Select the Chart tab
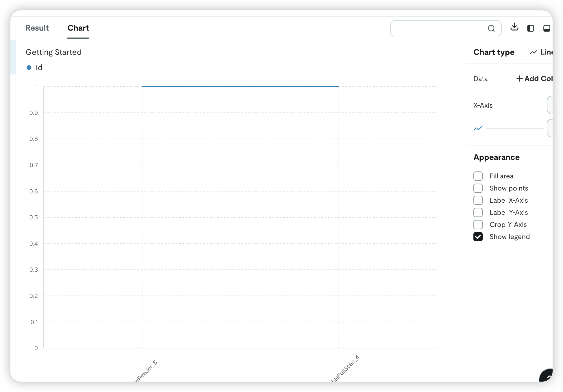Image resolution: width=563 pixels, height=392 pixels. click(78, 28)
